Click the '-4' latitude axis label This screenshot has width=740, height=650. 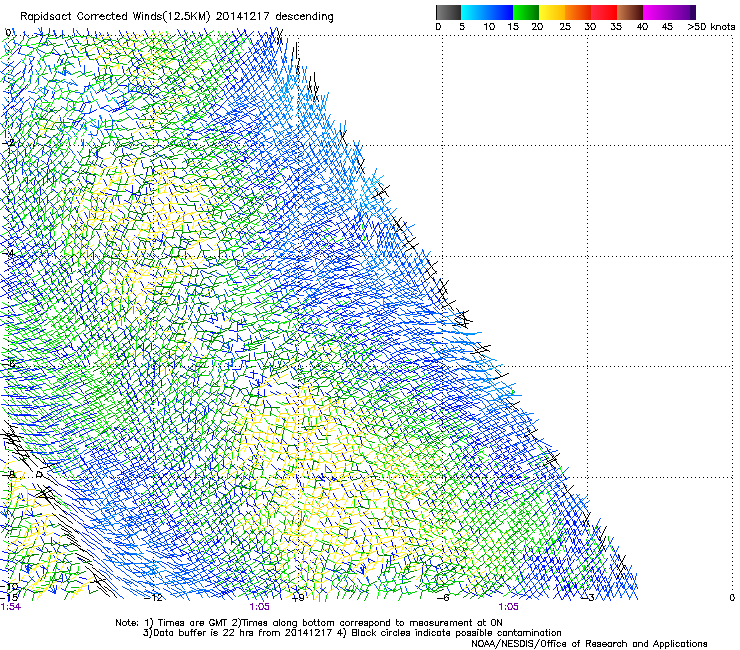[8, 253]
